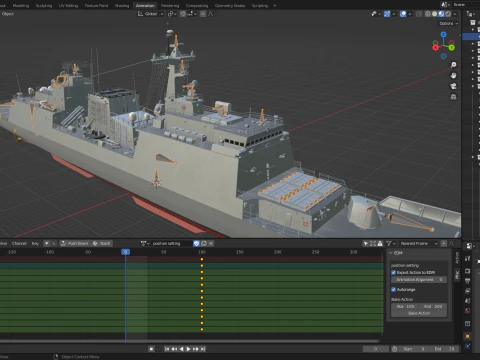
Task: Select solid viewport shading
Action: click(x=435, y=14)
